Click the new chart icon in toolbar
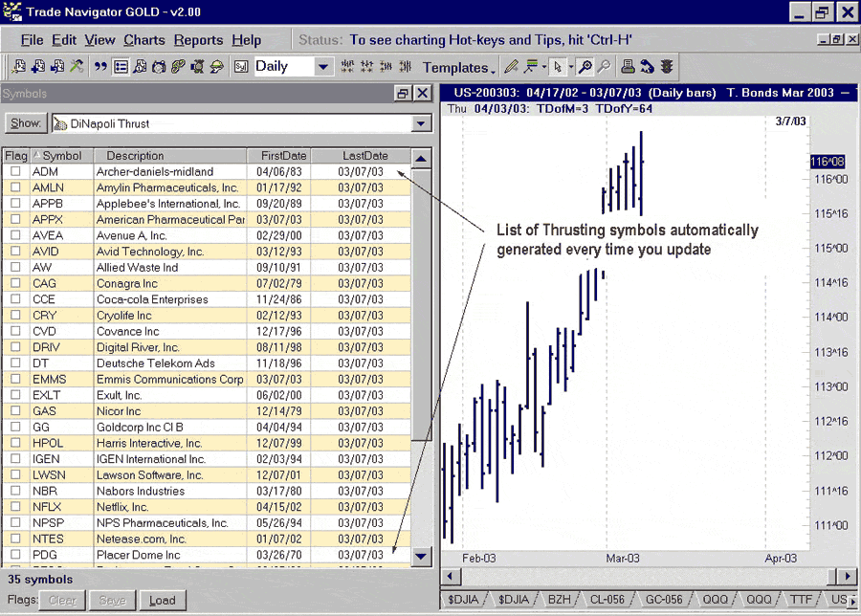This screenshot has width=861, height=616. [x=19, y=67]
